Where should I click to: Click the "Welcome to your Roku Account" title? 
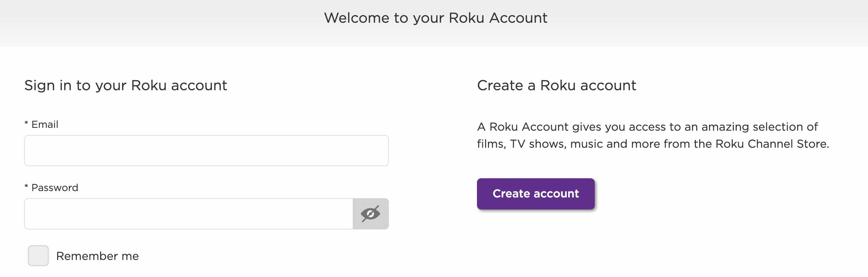click(x=436, y=18)
